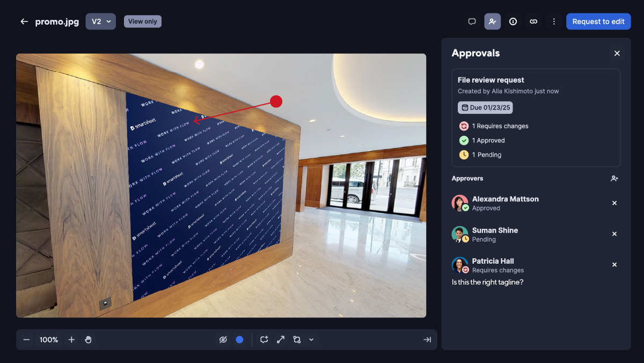Screen dimensions: 644x363
Task: Click the View only badge
Action: coord(143,21)
